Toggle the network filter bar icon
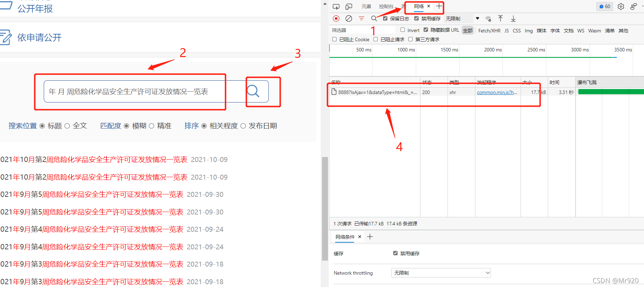Screen dimensions: 644x287 pyautogui.click(x=362, y=19)
